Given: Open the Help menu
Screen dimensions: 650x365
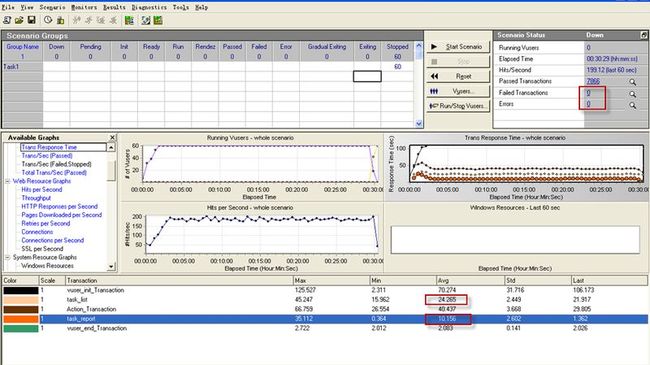Looking at the screenshot, I should pyautogui.click(x=201, y=7).
